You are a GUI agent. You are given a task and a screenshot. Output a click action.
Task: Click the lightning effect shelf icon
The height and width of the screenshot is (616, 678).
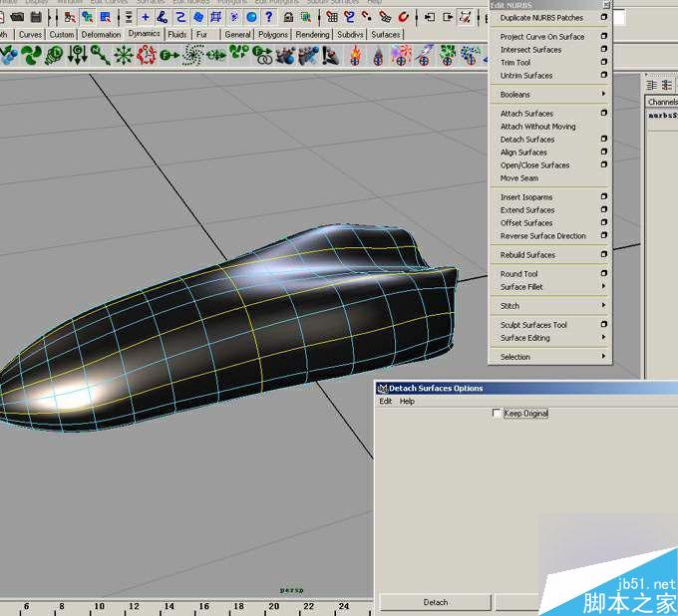[424, 56]
